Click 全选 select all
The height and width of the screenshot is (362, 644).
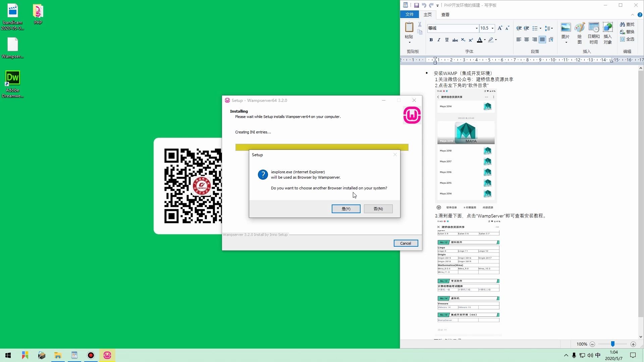point(627,39)
